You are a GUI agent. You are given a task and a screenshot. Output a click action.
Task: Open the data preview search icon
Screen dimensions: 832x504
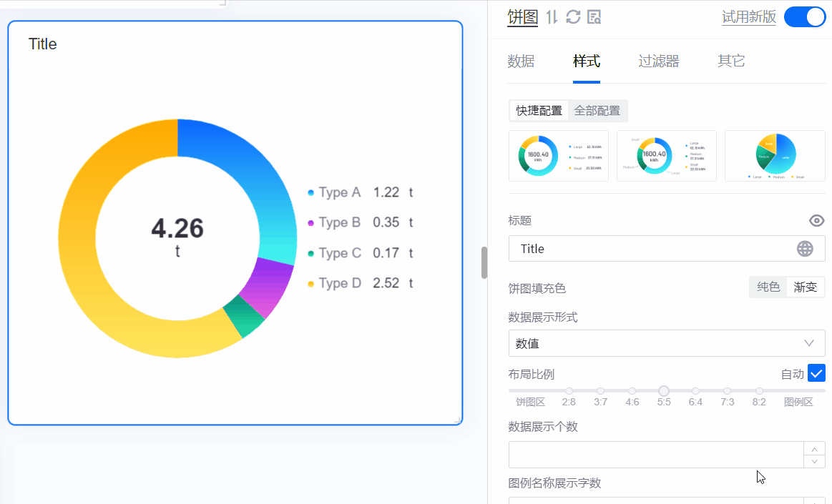(x=594, y=17)
